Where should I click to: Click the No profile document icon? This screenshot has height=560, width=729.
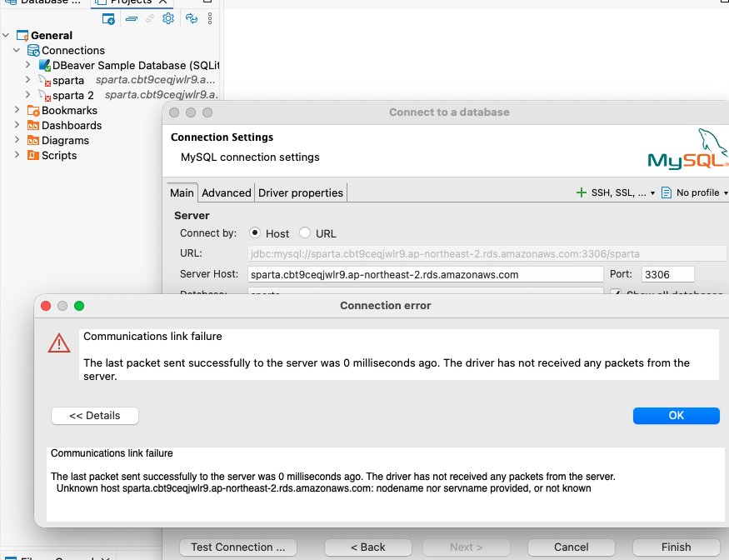coord(667,192)
